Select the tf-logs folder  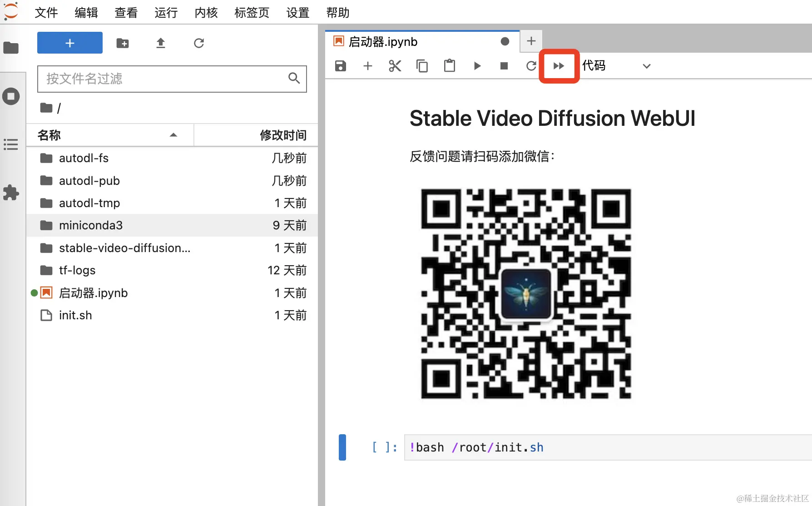pos(172,270)
